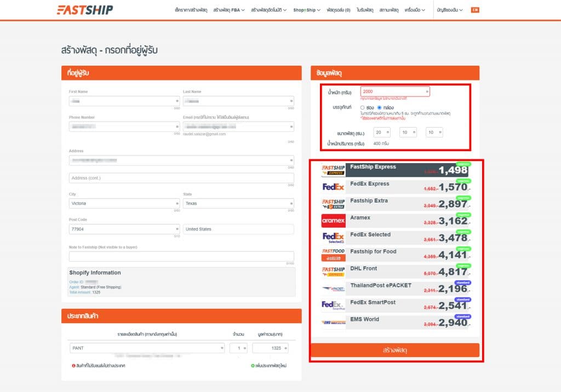Click the Note to Fastship field
The image size is (561, 392).
[x=181, y=256]
